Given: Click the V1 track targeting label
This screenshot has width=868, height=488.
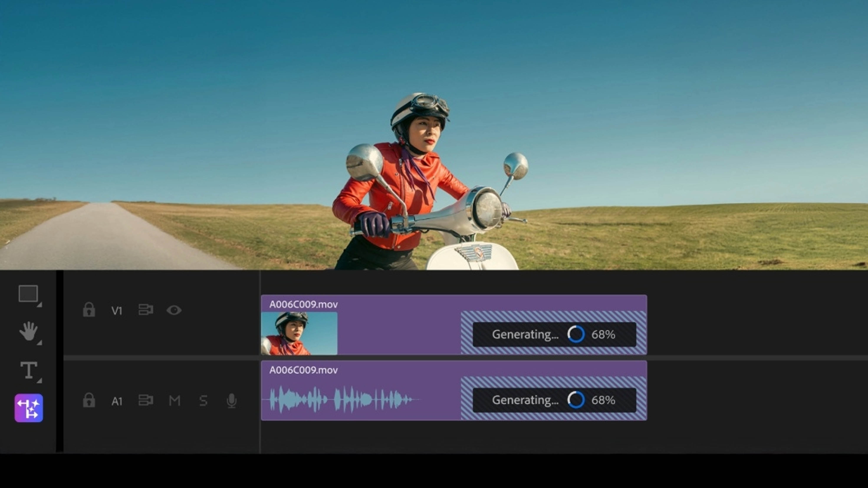Looking at the screenshot, I should pyautogui.click(x=117, y=310).
